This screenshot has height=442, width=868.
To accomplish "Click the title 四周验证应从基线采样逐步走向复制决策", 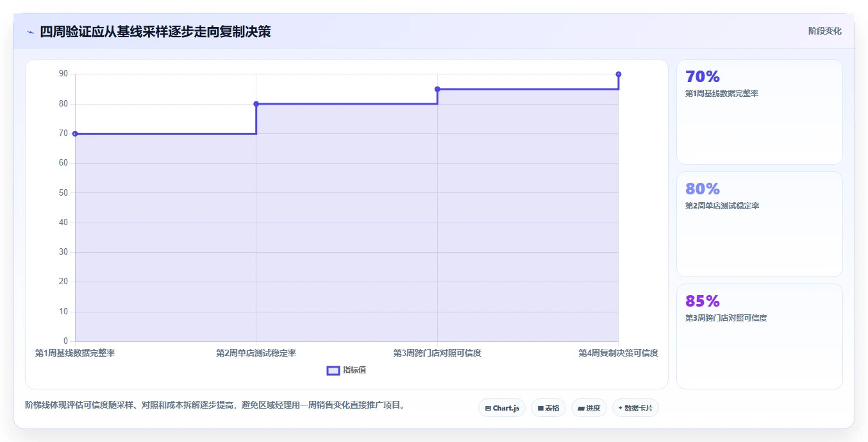I will [155, 31].
